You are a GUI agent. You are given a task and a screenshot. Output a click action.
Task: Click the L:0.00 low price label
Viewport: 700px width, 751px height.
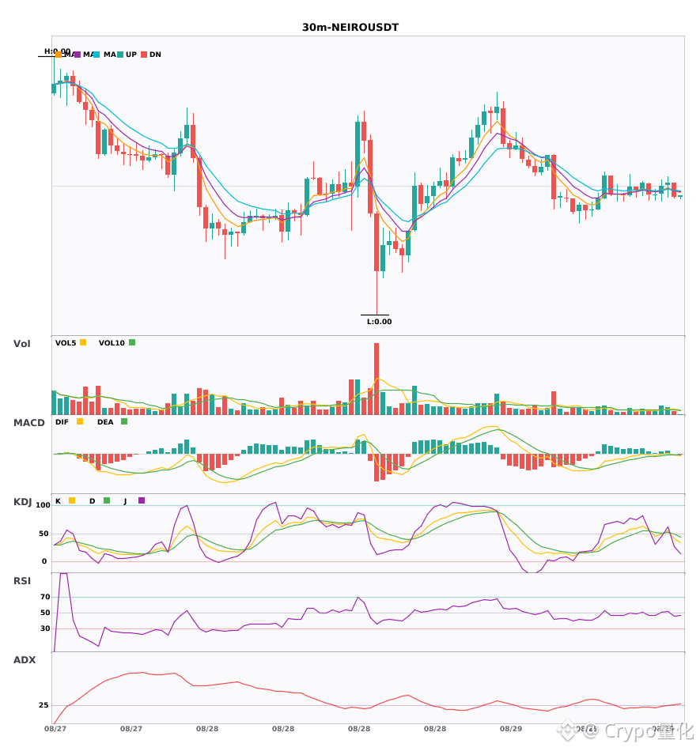click(x=380, y=322)
